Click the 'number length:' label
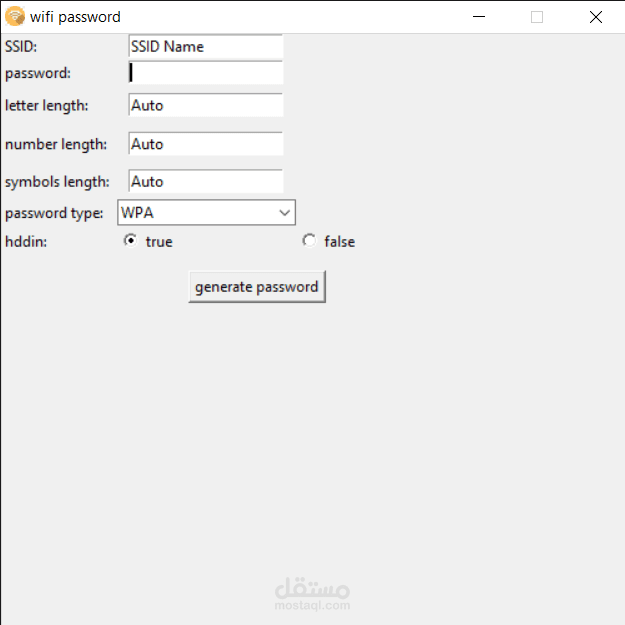Screen dimensions: 625x625 (x=56, y=145)
